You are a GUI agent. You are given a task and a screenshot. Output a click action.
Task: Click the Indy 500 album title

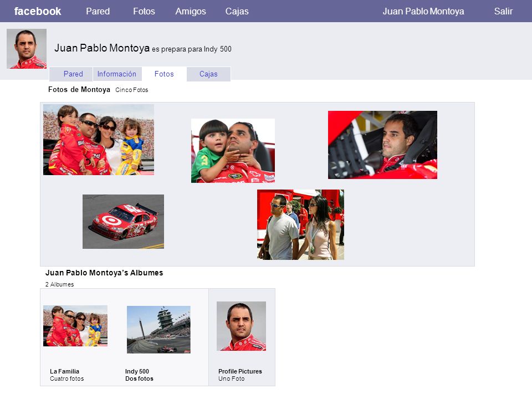(137, 371)
